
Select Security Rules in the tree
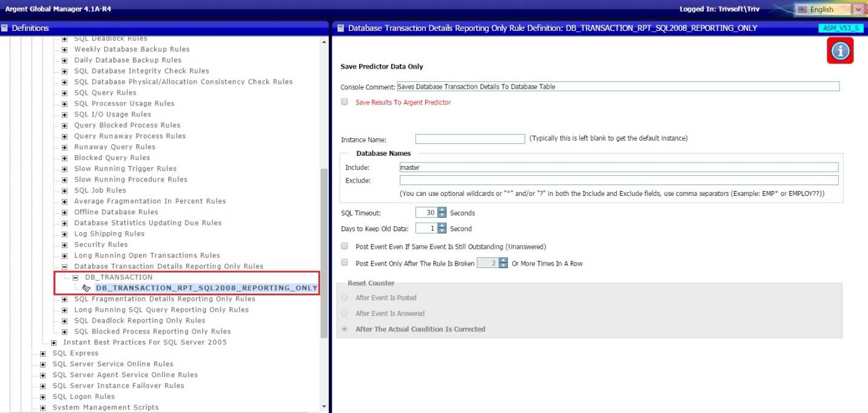click(101, 244)
